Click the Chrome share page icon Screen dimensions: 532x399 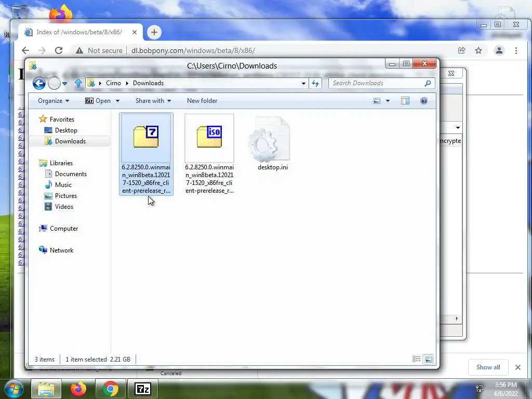[461, 50]
